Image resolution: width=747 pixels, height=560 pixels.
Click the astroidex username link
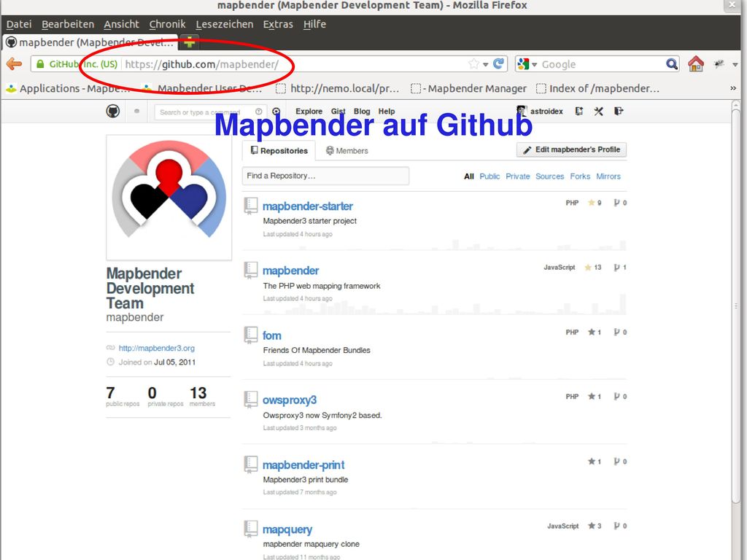click(546, 111)
